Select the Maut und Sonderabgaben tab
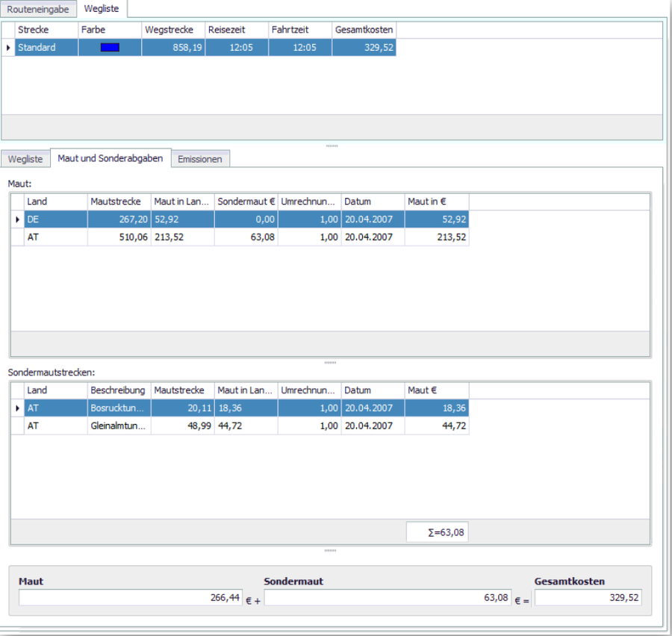 point(111,158)
